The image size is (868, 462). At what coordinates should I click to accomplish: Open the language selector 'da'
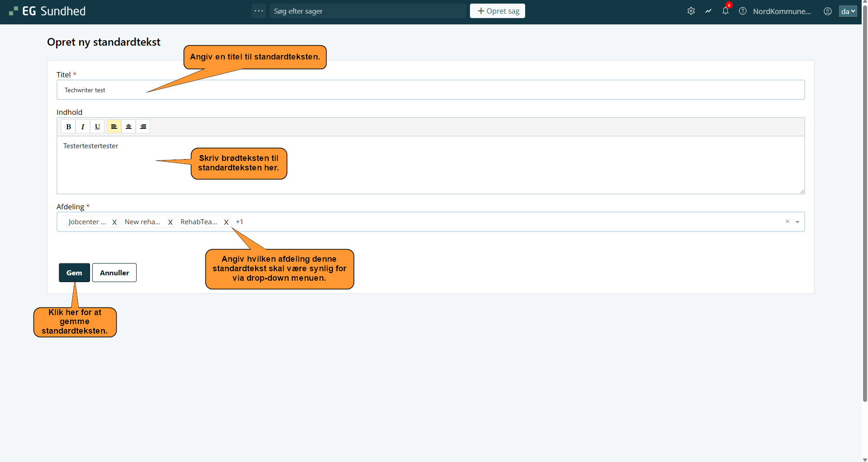tap(848, 11)
